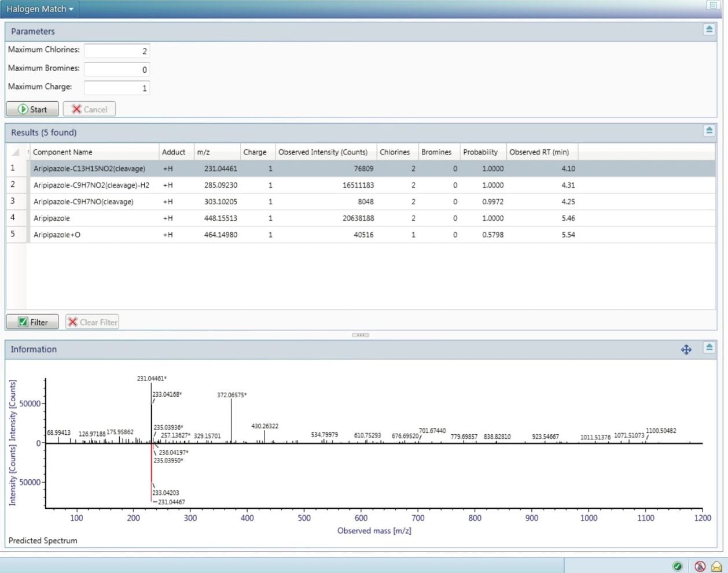Click intensity value 20638188
The width and height of the screenshot is (728, 573).
tap(358, 218)
